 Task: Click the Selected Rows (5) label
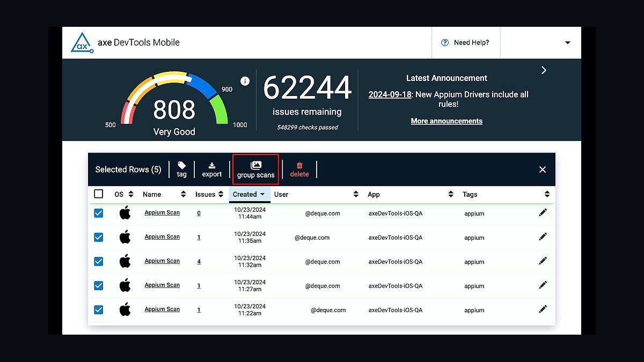pyautogui.click(x=128, y=169)
